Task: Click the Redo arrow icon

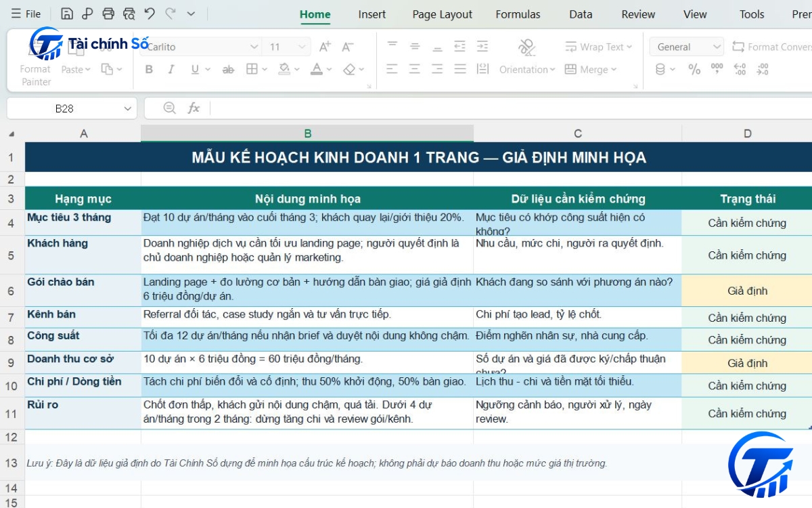Action: tap(171, 14)
